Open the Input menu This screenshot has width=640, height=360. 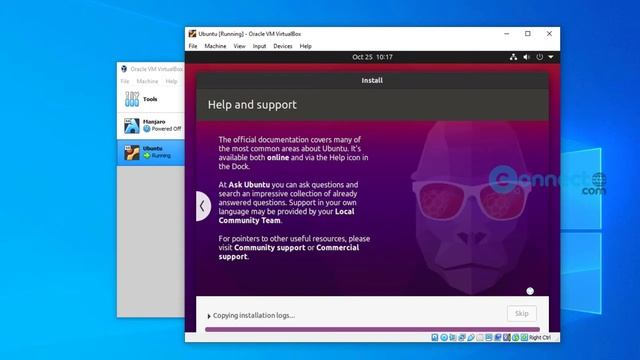coord(259,46)
